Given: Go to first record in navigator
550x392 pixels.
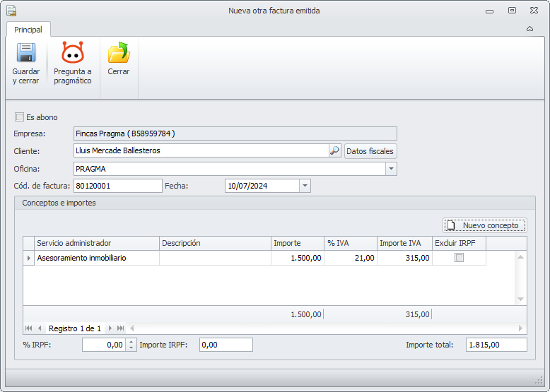Looking at the screenshot, I should pyautogui.click(x=29, y=328).
